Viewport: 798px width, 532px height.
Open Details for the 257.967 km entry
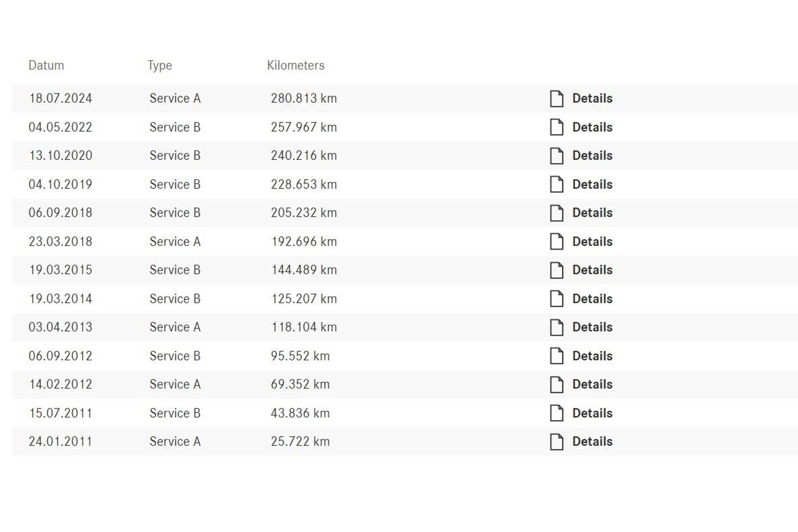pyautogui.click(x=592, y=127)
